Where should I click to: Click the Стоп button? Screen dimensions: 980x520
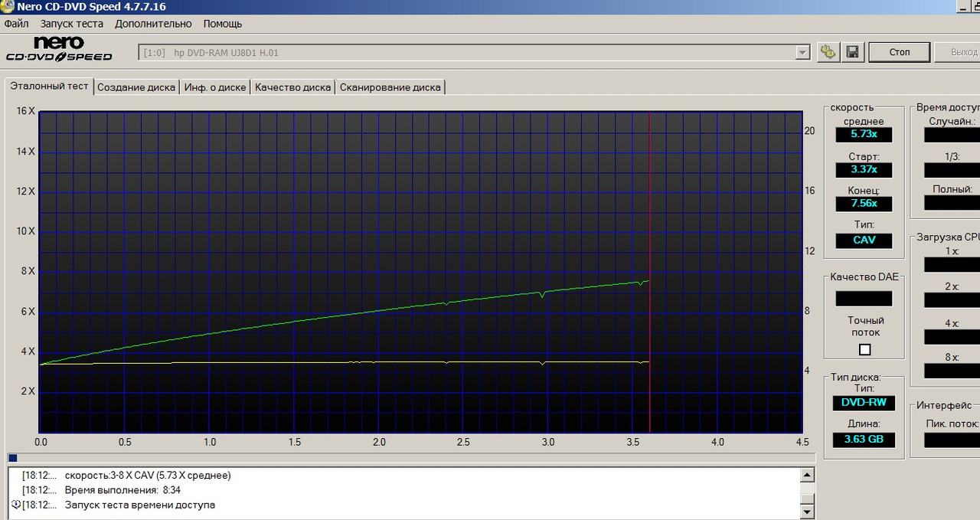[x=900, y=52]
